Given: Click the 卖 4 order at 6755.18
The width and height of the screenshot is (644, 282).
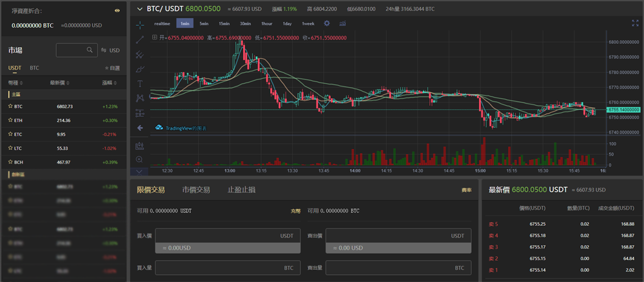Looking at the screenshot, I should point(561,236).
